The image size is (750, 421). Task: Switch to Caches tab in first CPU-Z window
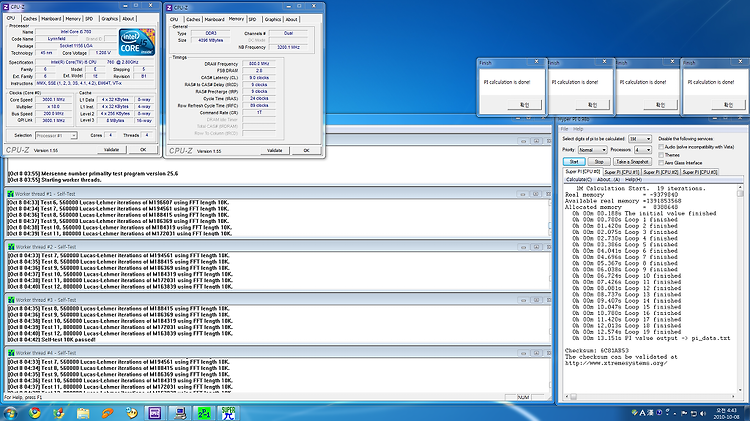pyautogui.click(x=30, y=19)
